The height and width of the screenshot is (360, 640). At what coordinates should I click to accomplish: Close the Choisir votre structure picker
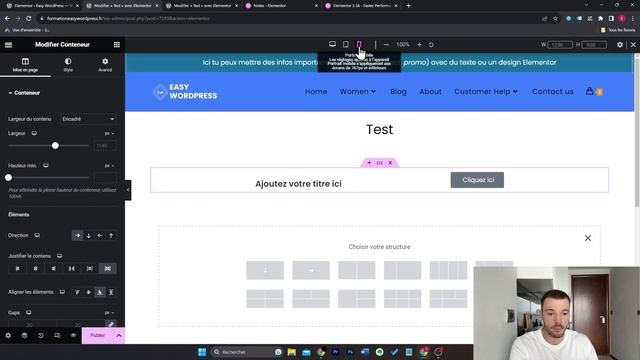pos(588,238)
